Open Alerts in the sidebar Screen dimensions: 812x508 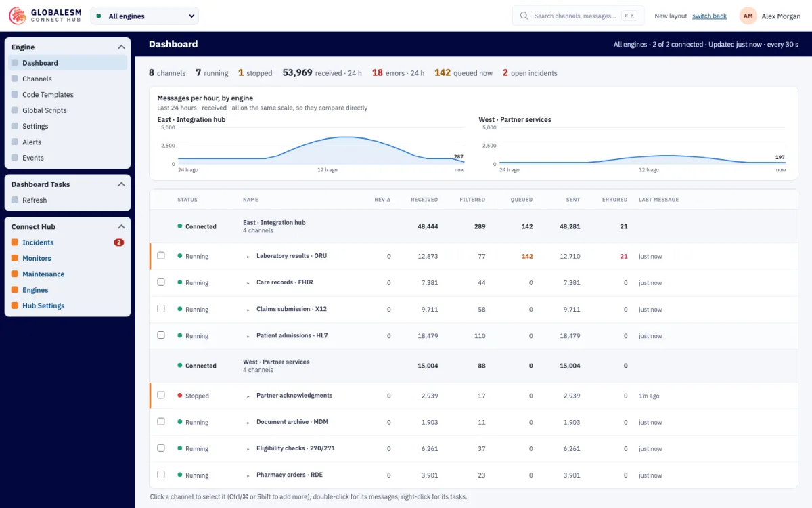68,142
